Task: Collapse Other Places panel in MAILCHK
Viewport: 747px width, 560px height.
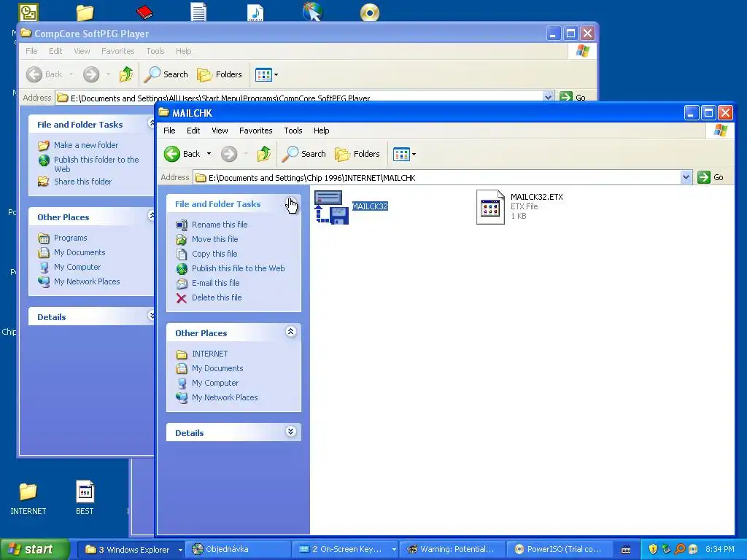Action: (x=290, y=332)
